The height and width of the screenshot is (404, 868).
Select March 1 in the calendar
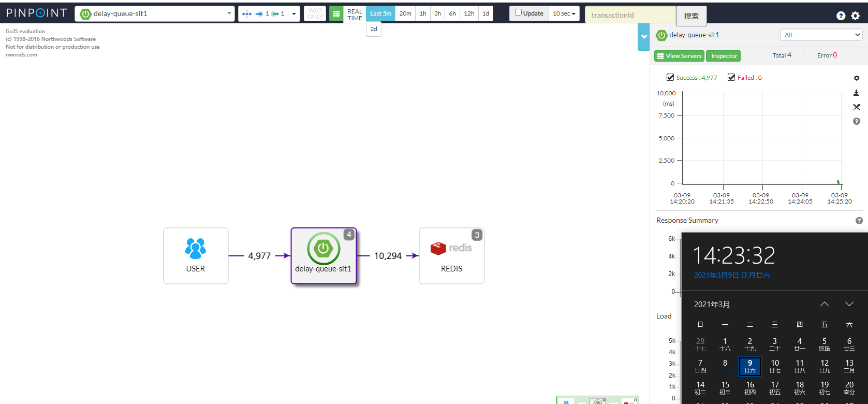[x=725, y=344]
